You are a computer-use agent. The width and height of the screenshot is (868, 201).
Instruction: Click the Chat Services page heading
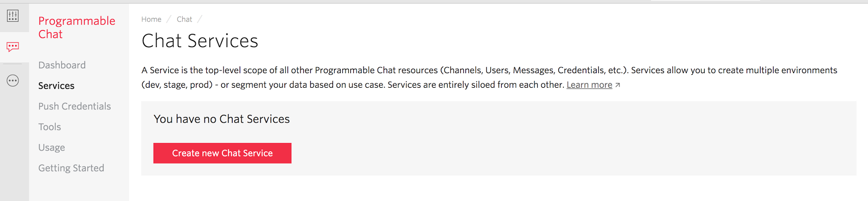[200, 41]
